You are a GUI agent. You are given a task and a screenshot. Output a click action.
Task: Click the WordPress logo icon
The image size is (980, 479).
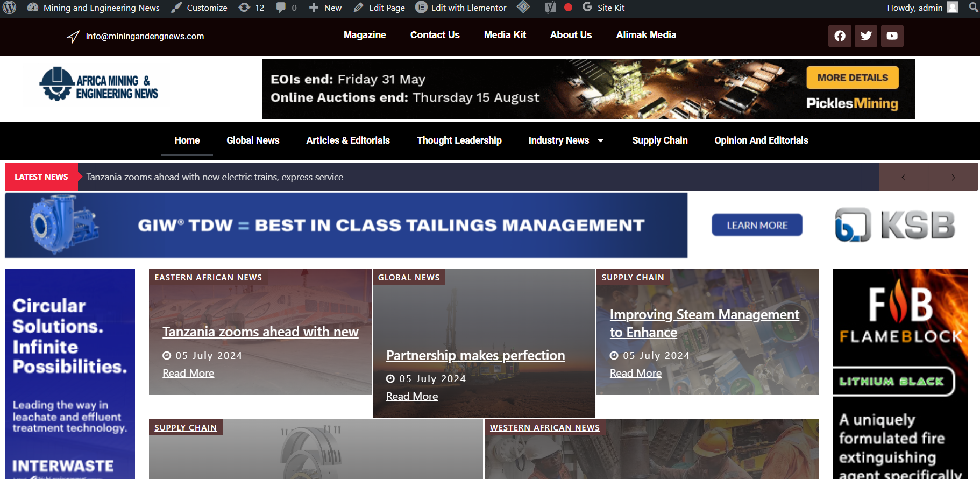coord(10,8)
